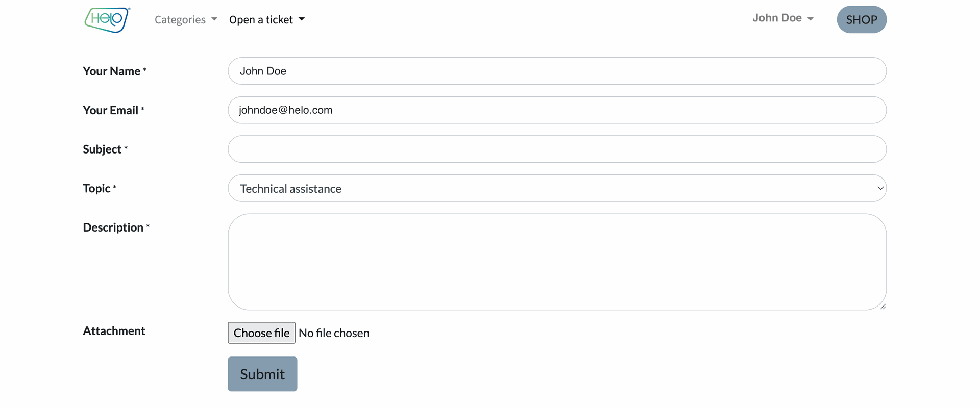
Task: Click the Subject field label
Action: (102, 149)
